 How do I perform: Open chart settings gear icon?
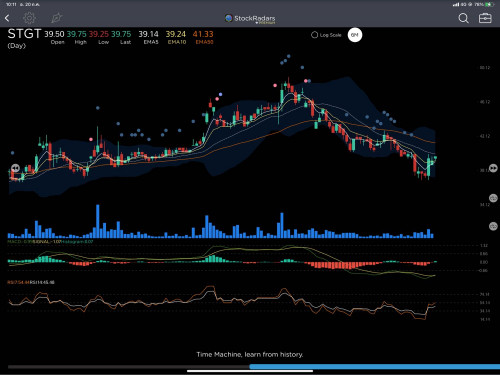pyautogui.click(x=29, y=18)
